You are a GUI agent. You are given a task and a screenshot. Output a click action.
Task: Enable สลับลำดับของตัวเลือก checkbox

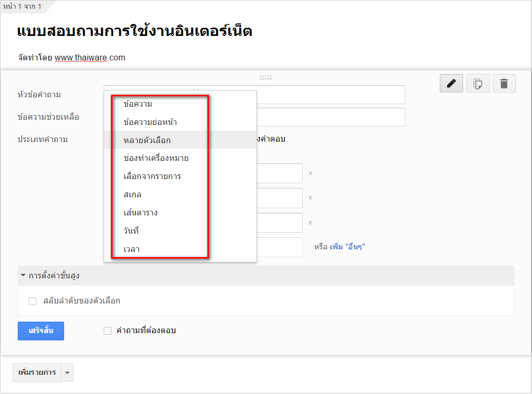33,301
